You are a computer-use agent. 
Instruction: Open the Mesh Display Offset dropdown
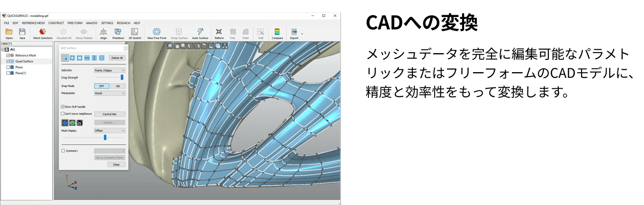click(109, 130)
